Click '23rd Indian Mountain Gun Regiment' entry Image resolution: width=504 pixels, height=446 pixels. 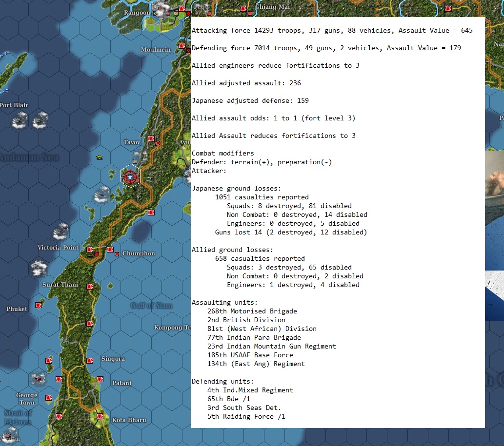[272, 346]
